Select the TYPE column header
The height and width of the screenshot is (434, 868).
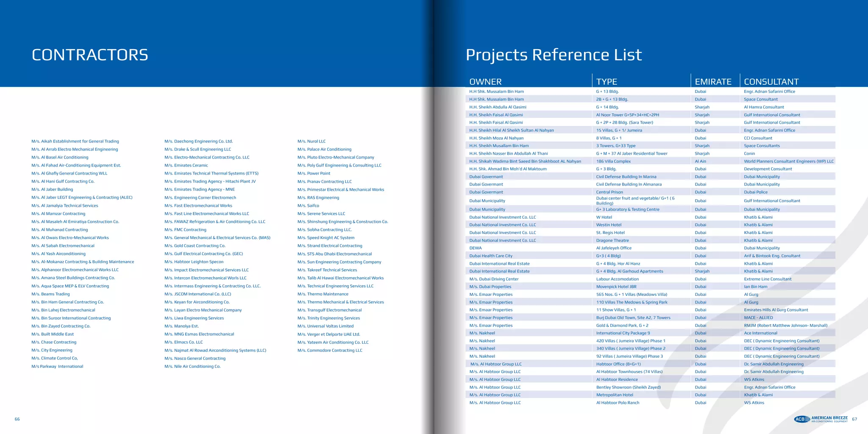[x=606, y=82]
